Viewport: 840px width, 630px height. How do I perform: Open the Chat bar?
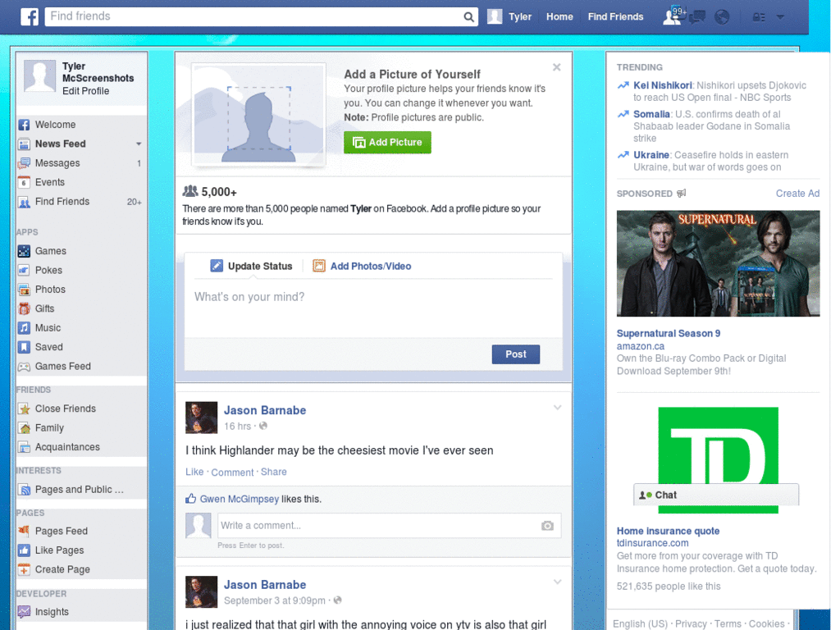pyautogui.click(x=715, y=495)
